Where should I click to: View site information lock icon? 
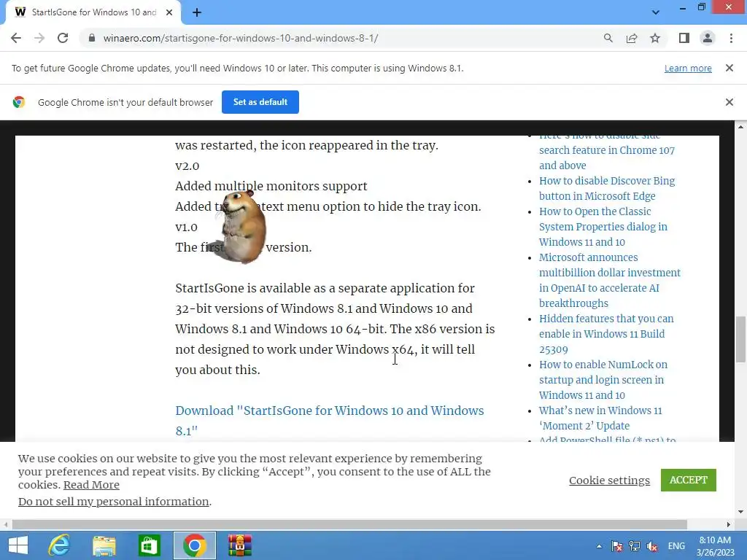[91, 38]
